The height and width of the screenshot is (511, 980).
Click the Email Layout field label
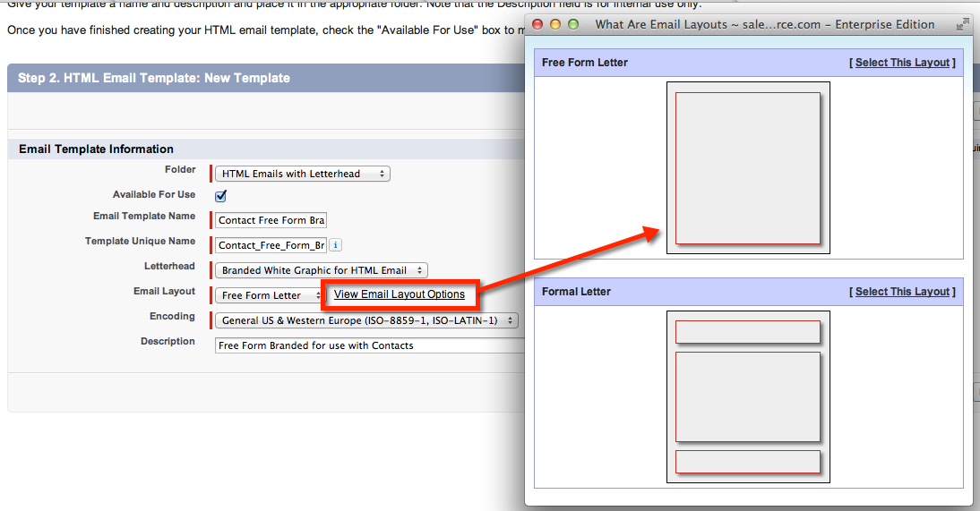(x=164, y=291)
